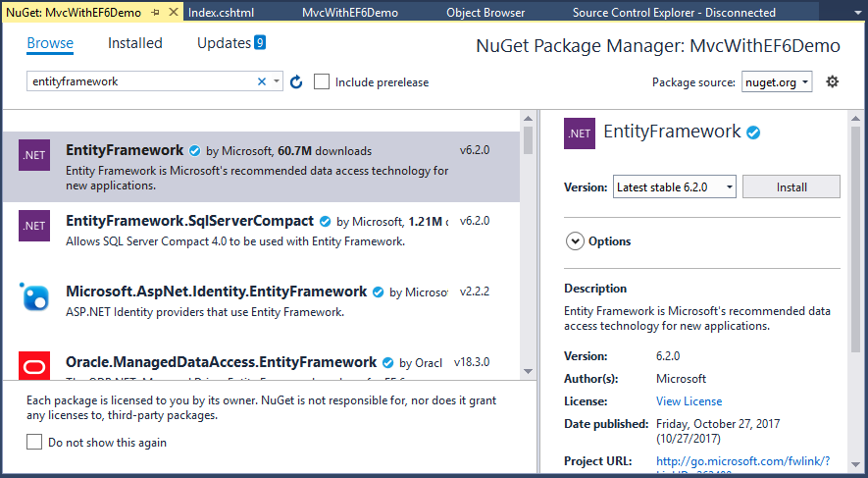Open the document tabs overflow dropdown
The width and height of the screenshot is (868, 478).
pyautogui.click(x=858, y=12)
